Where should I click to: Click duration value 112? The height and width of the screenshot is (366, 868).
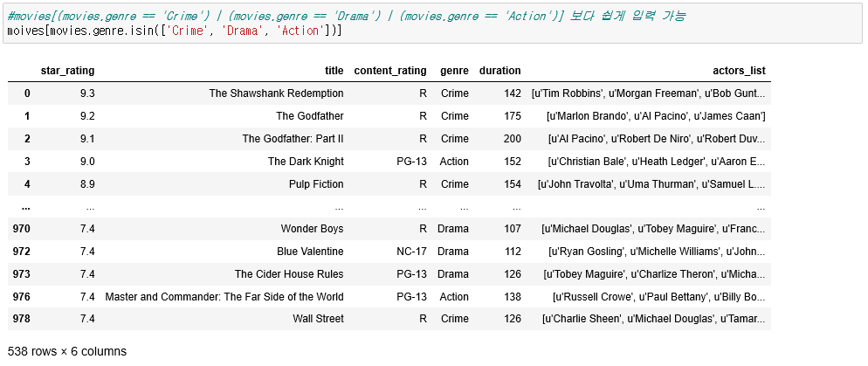[x=512, y=252]
